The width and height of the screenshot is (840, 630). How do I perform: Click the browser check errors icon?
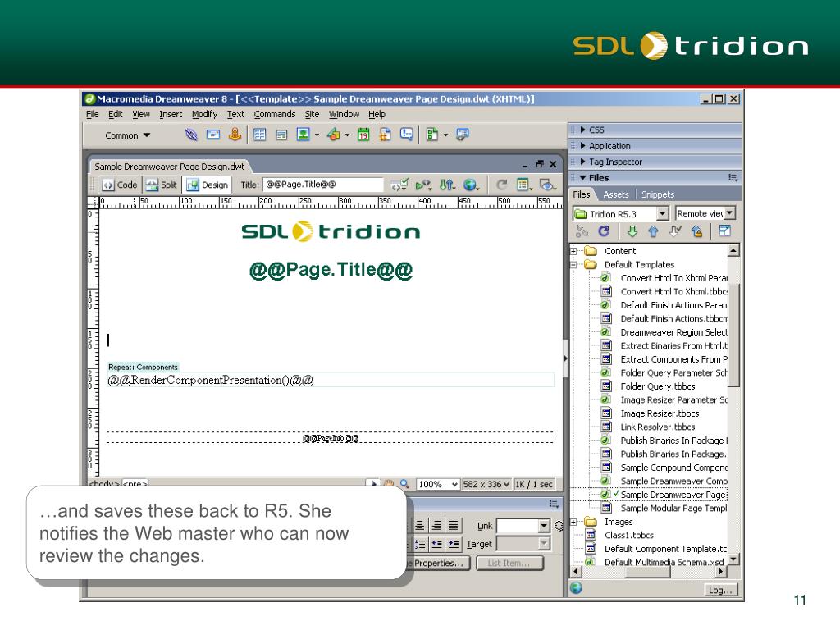click(x=399, y=185)
